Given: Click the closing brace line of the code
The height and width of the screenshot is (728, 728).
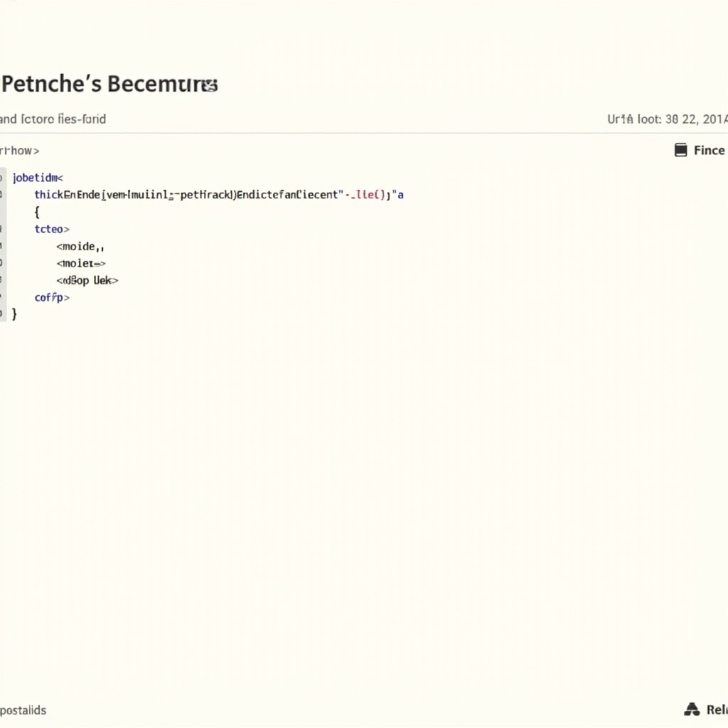Looking at the screenshot, I should pyautogui.click(x=15, y=314).
